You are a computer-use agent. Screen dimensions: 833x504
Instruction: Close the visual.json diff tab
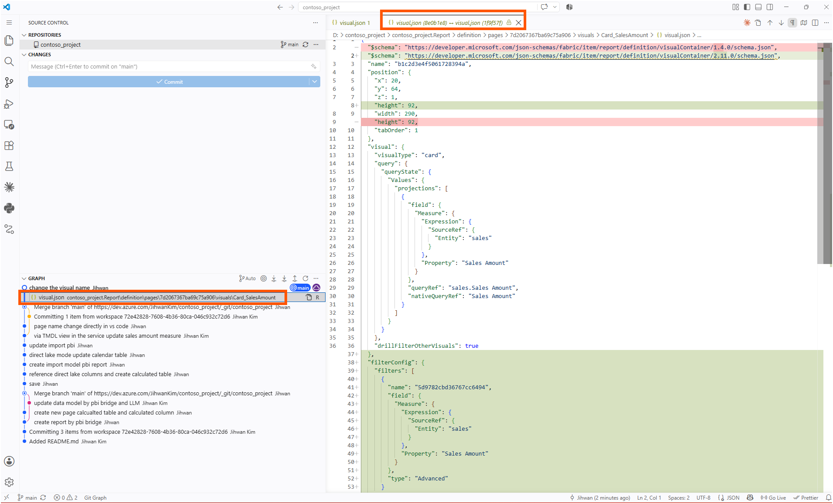518,23
